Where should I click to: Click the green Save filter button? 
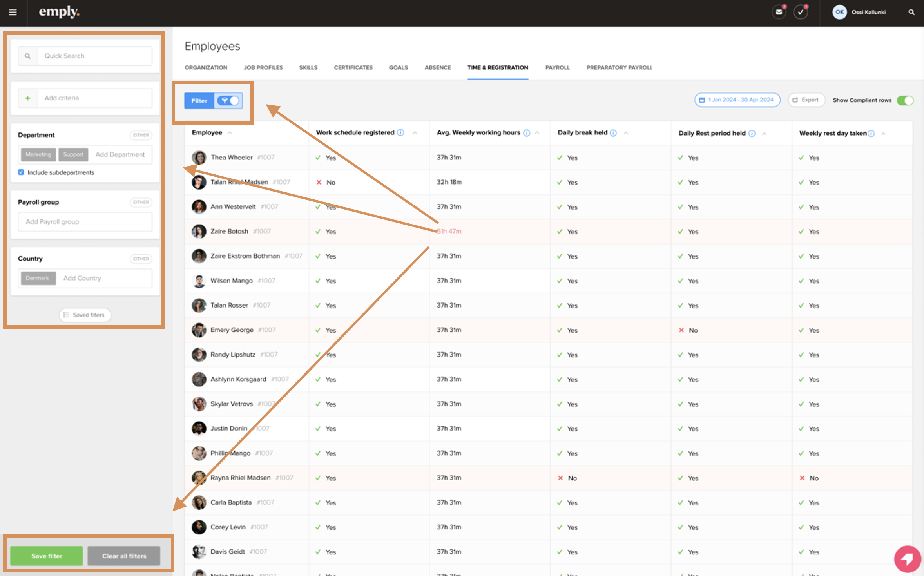(47, 556)
